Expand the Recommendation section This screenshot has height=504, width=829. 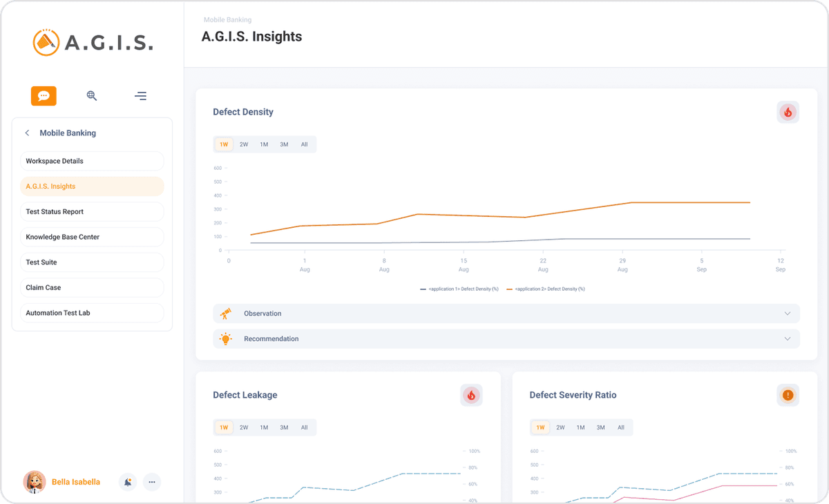787,338
